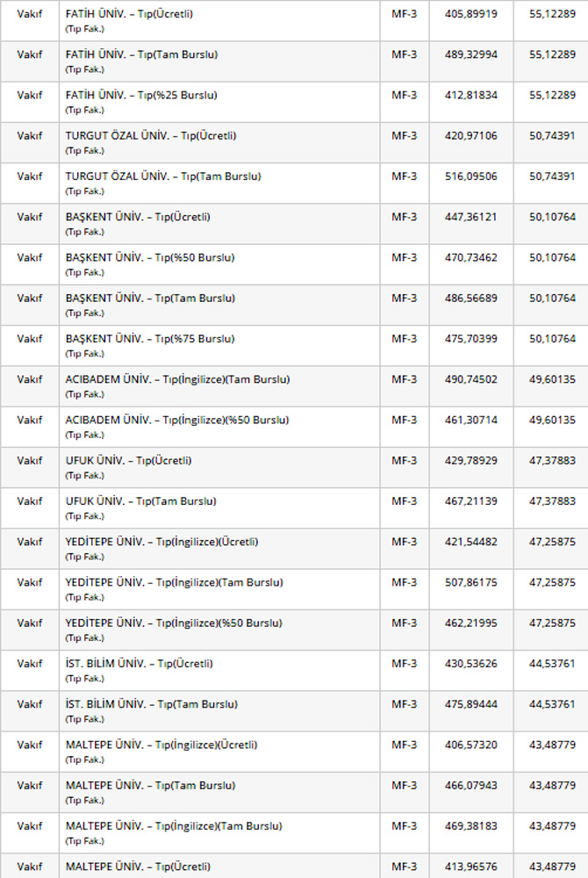This screenshot has width=588, height=878.
Task: Select the score 475,89444
Action: tap(471, 703)
